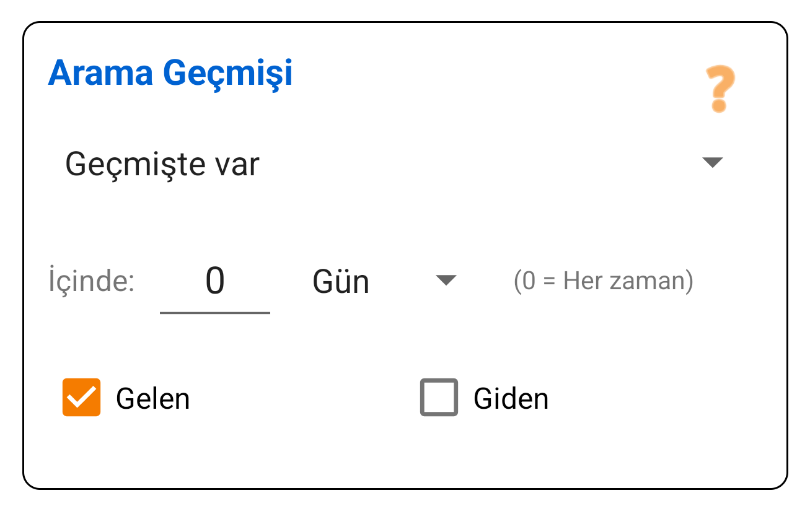Click the checked orange Gelen checkbox icon
This screenshot has width=810, height=532.
point(81,398)
